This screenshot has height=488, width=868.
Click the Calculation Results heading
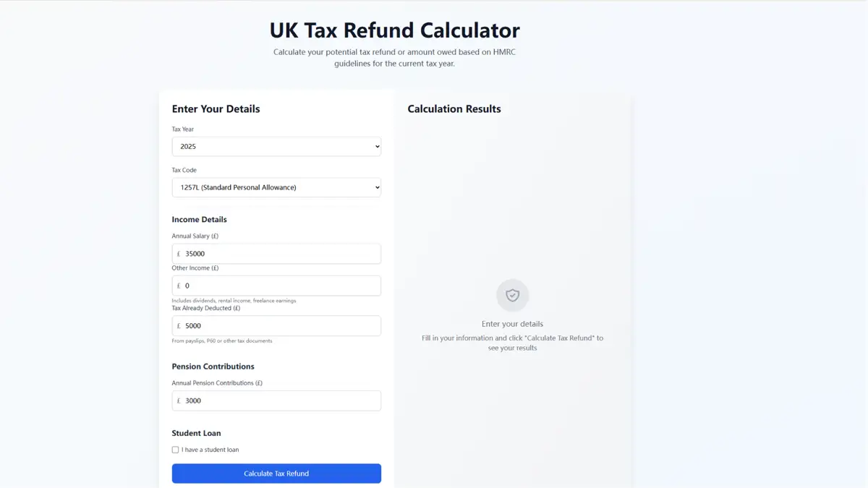point(454,108)
